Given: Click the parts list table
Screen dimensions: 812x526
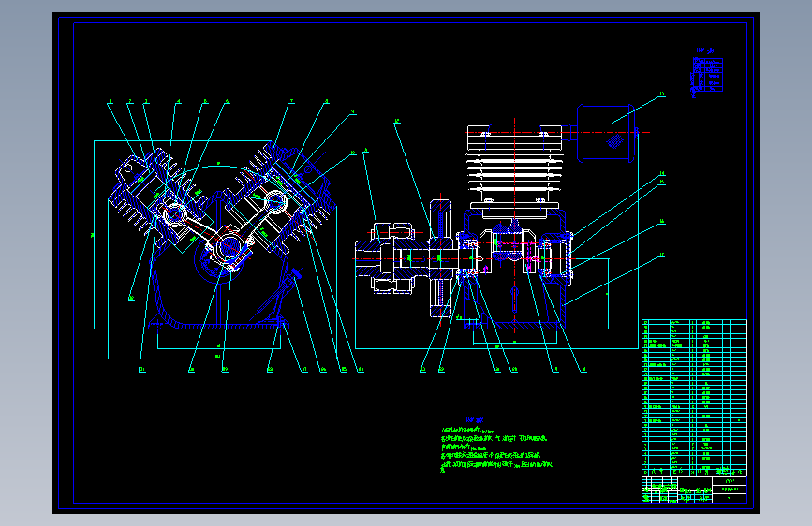Looking at the screenshot, I should coord(694,398).
